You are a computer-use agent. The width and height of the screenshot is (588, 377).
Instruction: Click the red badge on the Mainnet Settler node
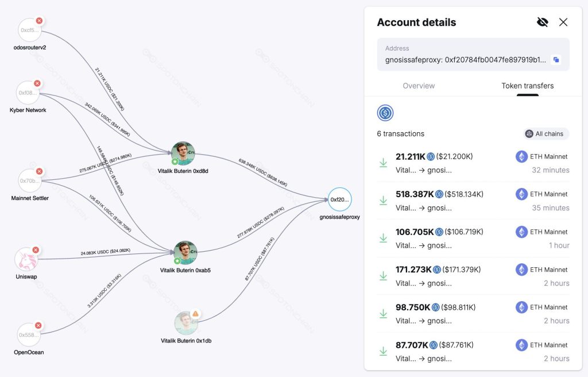coord(38,171)
